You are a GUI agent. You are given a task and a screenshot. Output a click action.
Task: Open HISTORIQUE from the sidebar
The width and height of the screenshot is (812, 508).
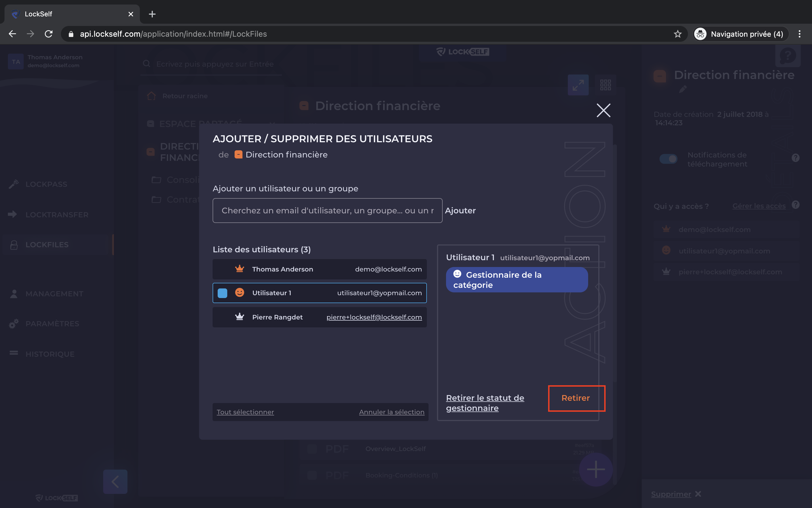pos(50,354)
